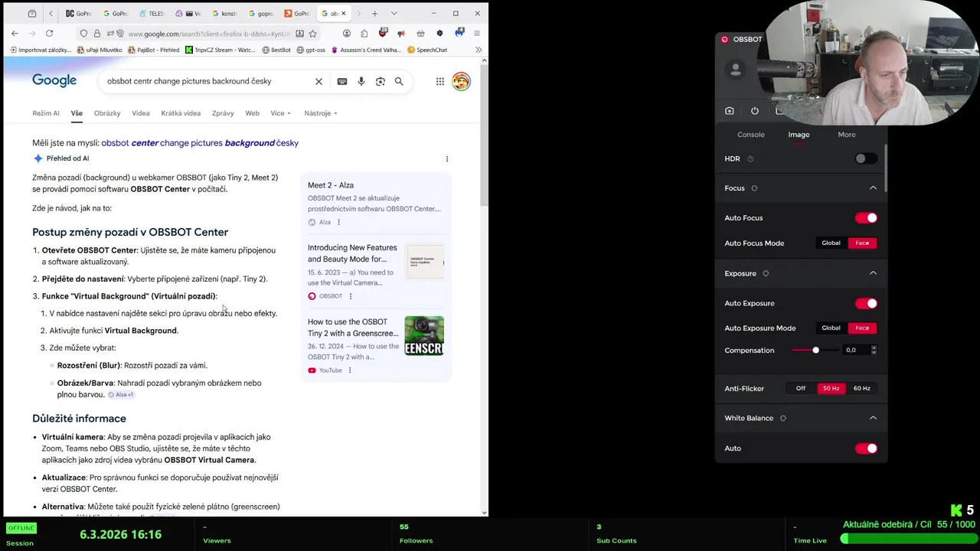This screenshot has height=551, width=980.
Task: Click the Firefox URL address field
Action: 209,34
